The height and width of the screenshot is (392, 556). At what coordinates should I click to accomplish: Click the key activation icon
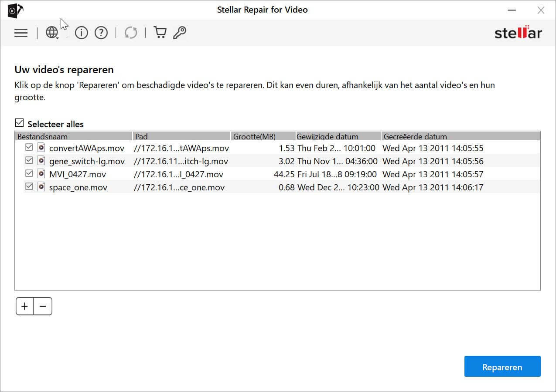pyautogui.click(x=180, y=33)
